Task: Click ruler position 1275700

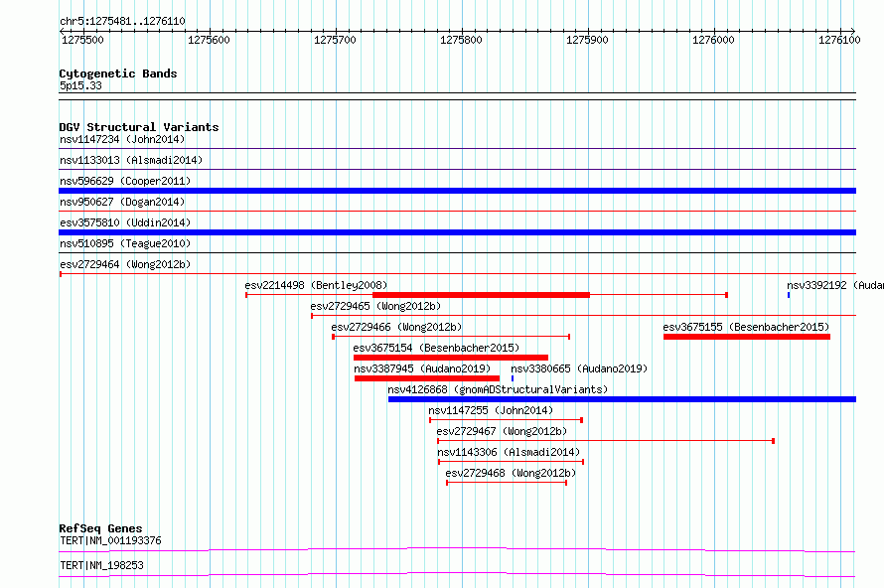Action: coord(336,40)
